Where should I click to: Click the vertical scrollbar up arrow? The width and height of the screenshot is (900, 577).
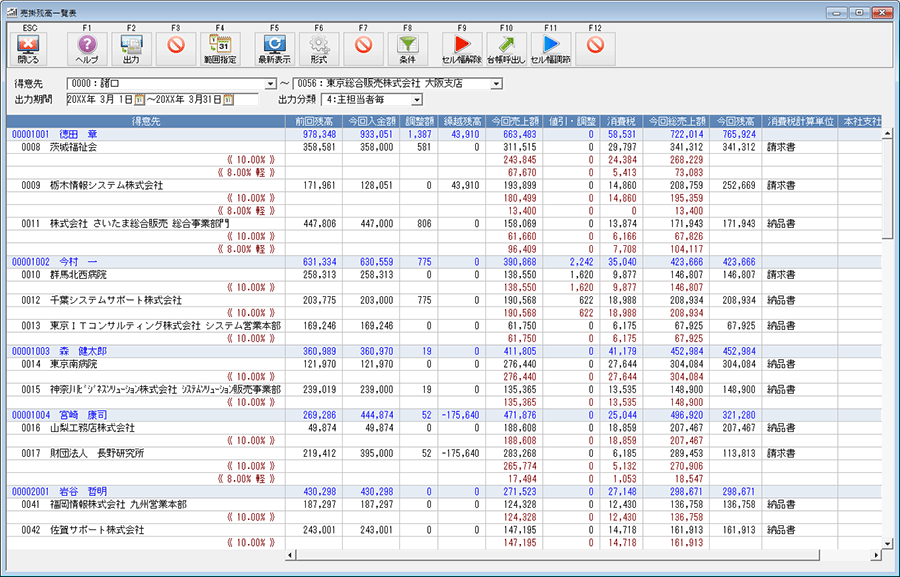887,134
